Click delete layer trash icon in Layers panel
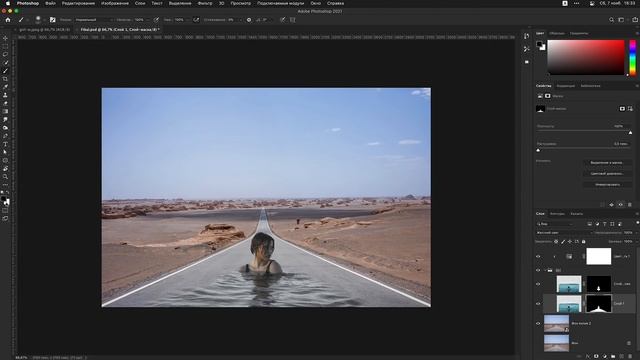The image size is (640, 360). coord(630,356)
